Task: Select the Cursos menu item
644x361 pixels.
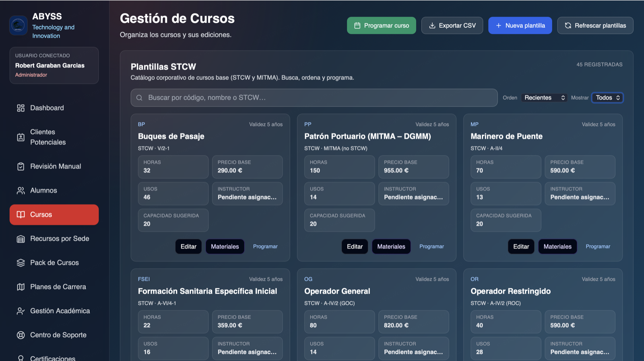Action: coord(54,215)
